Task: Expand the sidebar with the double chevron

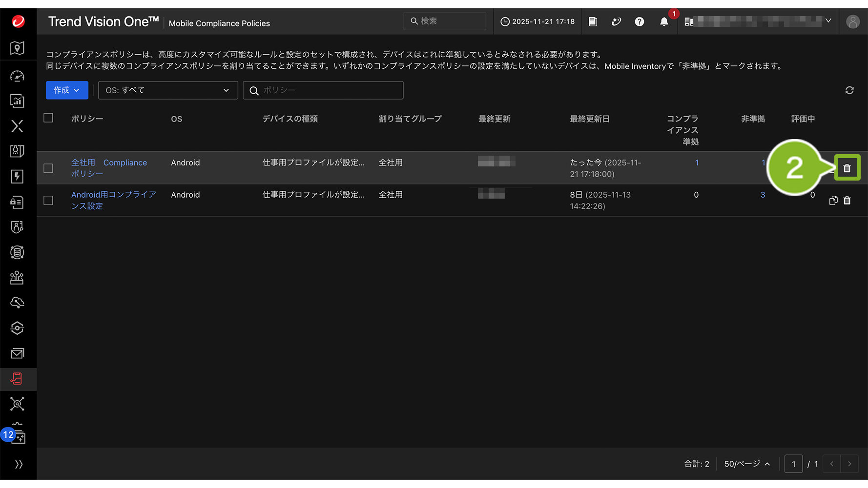Action: click(x=19, y=464)
